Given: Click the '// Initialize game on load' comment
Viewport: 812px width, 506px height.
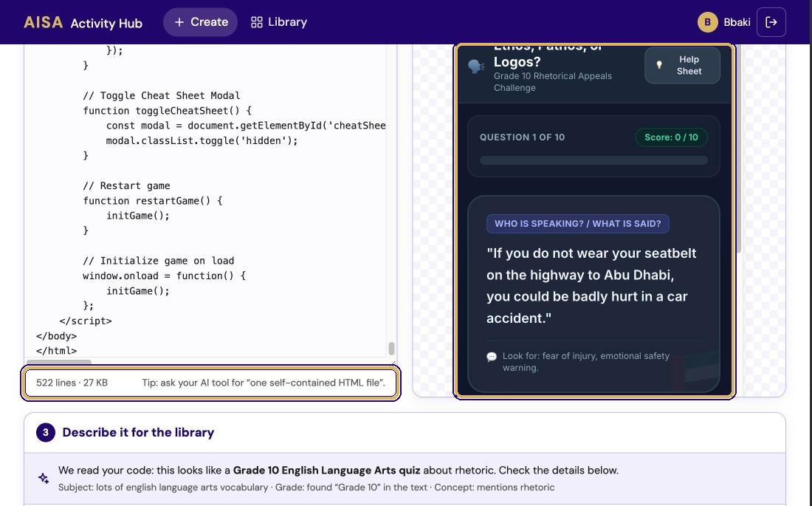Looking at the screenshot, I should [159, 261].
